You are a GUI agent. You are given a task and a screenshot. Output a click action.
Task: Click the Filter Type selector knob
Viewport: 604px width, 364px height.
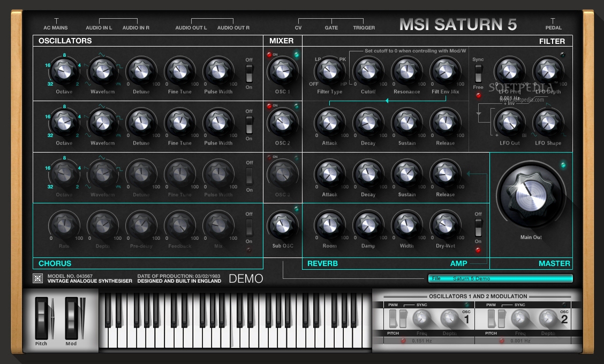[329, 71]
